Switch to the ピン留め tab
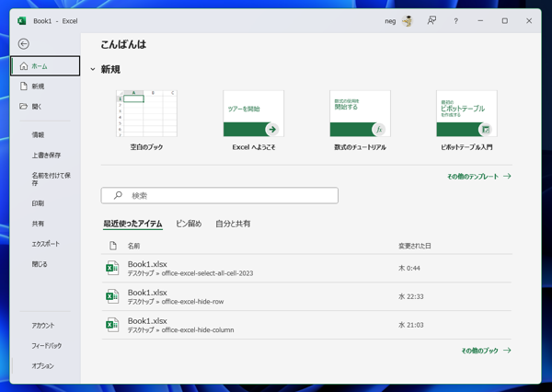Image resolution: width=552 pixels, height=392 pixels. tap(189, 224)
